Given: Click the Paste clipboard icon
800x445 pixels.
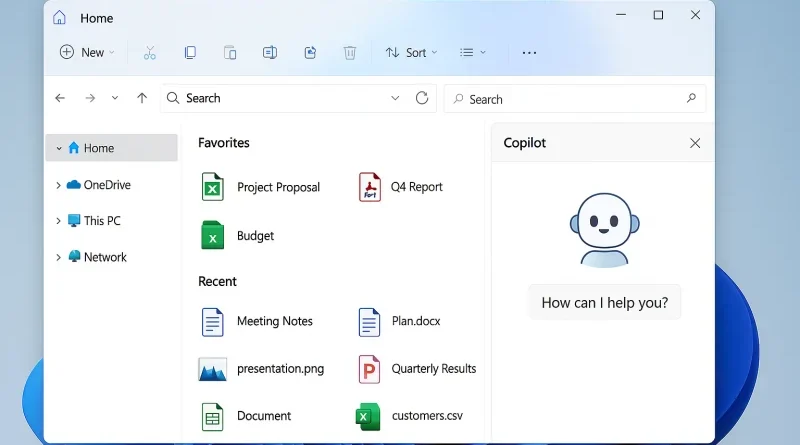Looking at the screenshot, I should (230, 53).
